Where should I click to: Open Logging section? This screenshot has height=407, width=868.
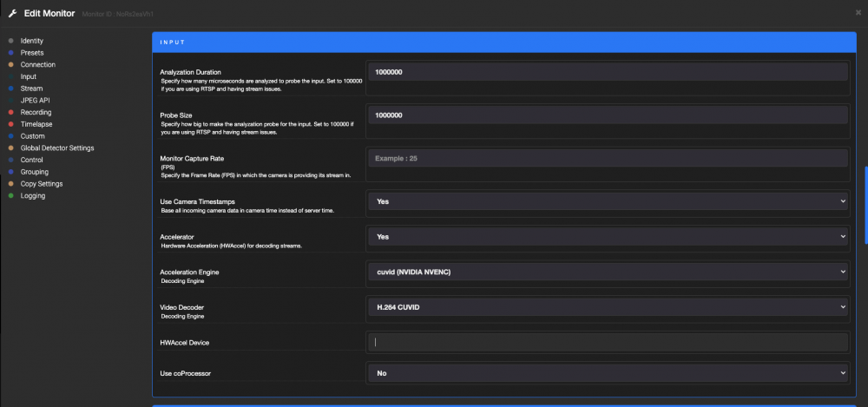(33, 196)
